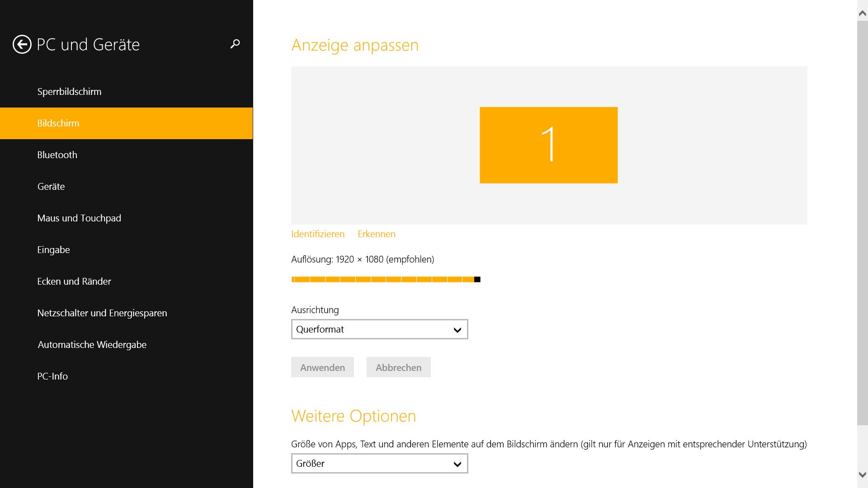Select the Bildschirm menu item
The width and height of the screenshot is (868, 488).
coord(58,123)
